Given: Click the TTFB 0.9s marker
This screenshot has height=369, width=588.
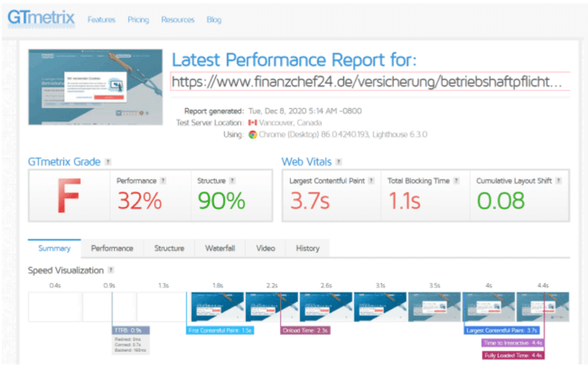Looking at the screenshot, I should [x=131, y=330].
